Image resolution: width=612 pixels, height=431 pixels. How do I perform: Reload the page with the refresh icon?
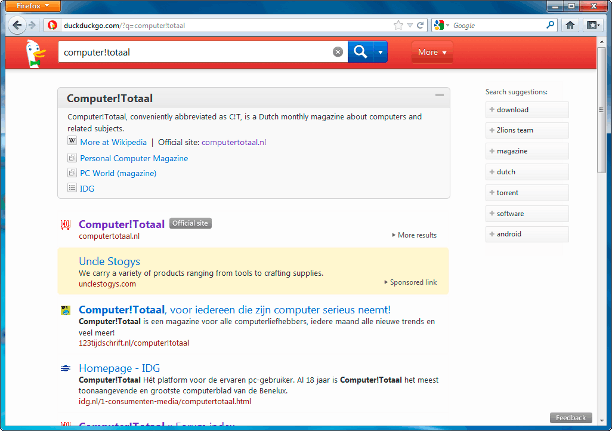pyautogui.click(x=420, y=25)
